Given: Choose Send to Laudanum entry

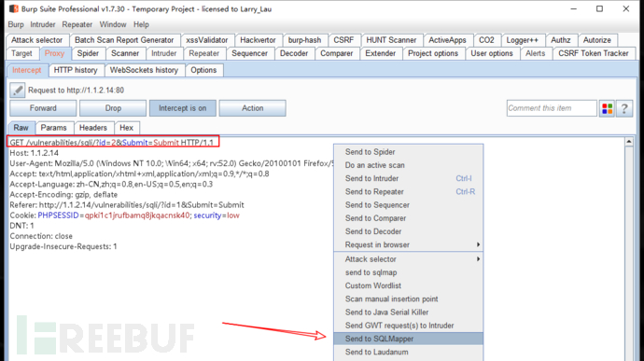Looking at the screenshot, I should 408,352.
